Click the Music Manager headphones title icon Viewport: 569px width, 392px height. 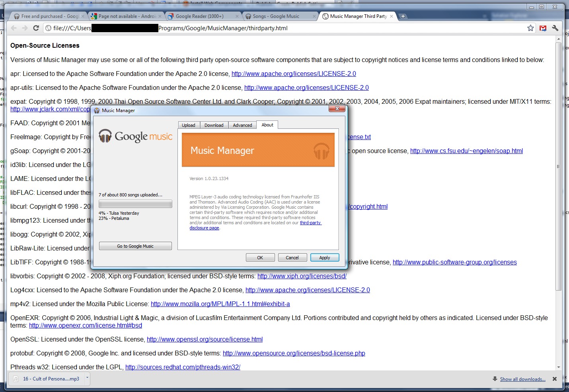97,111
